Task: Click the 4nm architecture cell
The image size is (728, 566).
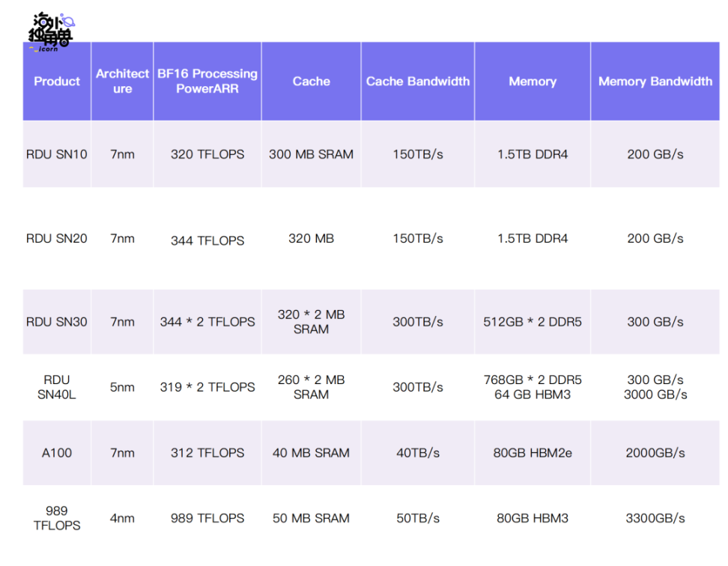Action: (x=122, y=518)
